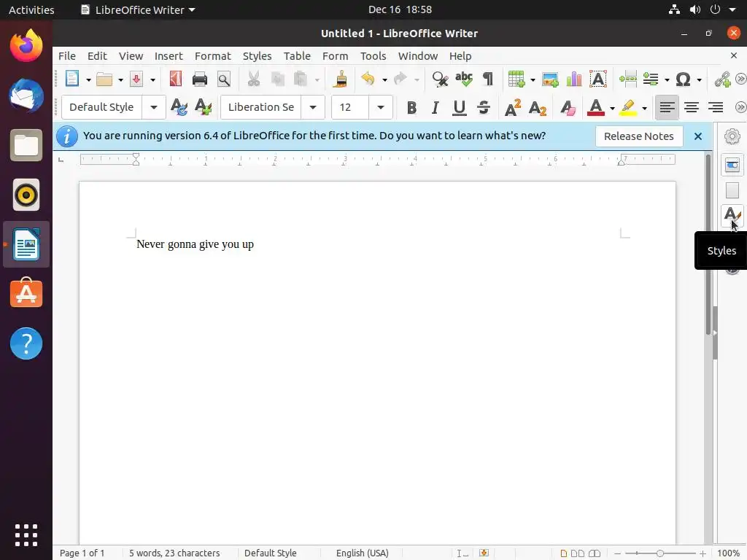Open the Format menu

coord(212,56)
